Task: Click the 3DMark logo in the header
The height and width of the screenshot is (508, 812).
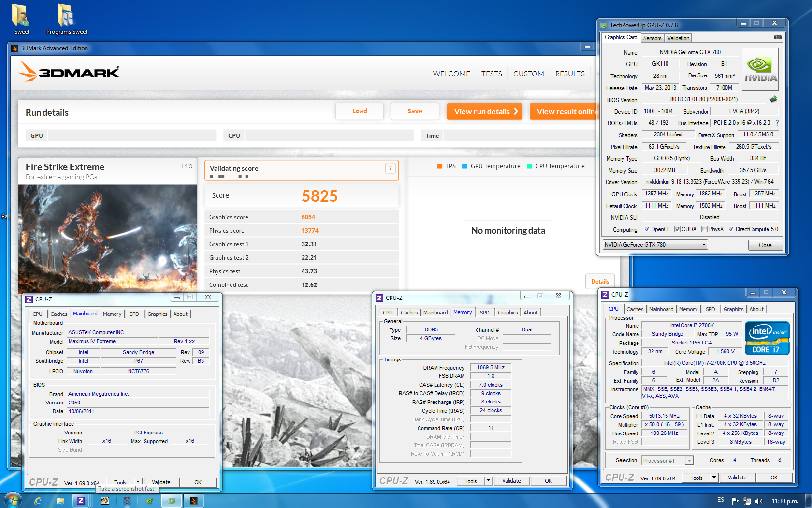Action: [69, 72]
